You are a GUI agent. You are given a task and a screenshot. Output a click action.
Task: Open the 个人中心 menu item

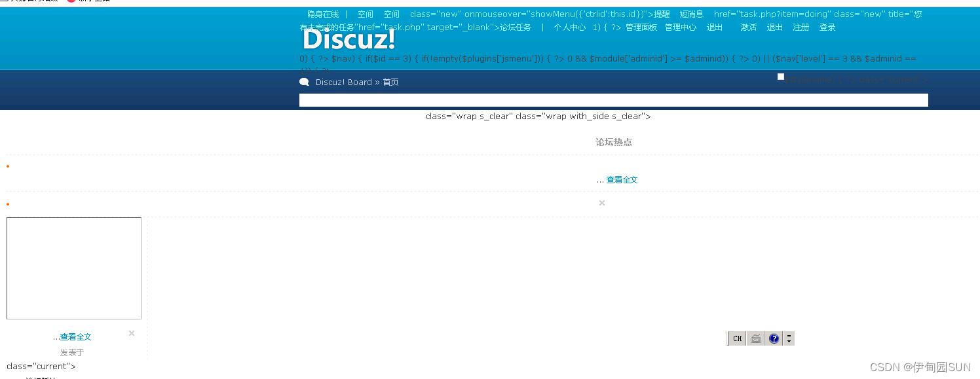569,27
